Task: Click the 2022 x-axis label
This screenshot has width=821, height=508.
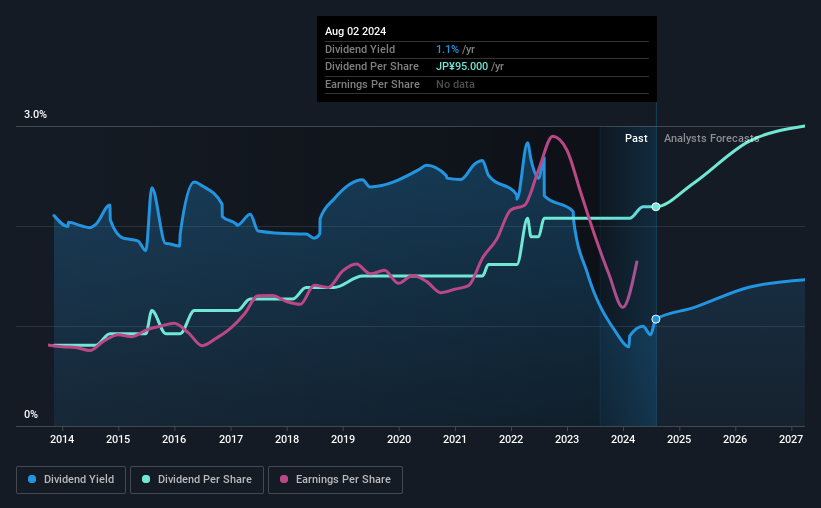Action: tap(511, 439)
